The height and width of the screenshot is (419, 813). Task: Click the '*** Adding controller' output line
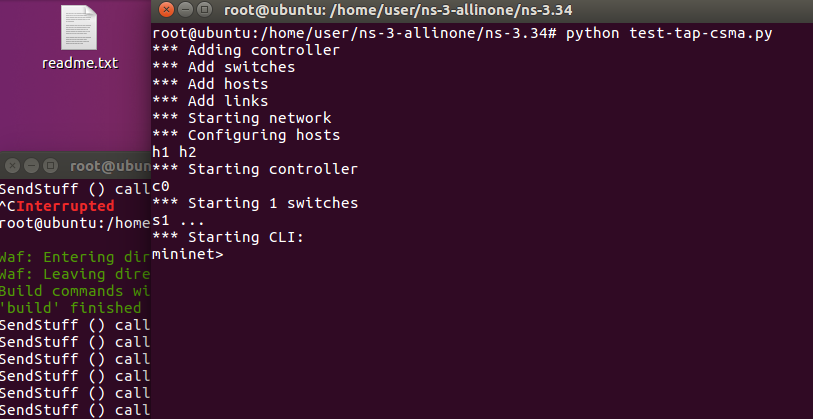click(246, 50)
